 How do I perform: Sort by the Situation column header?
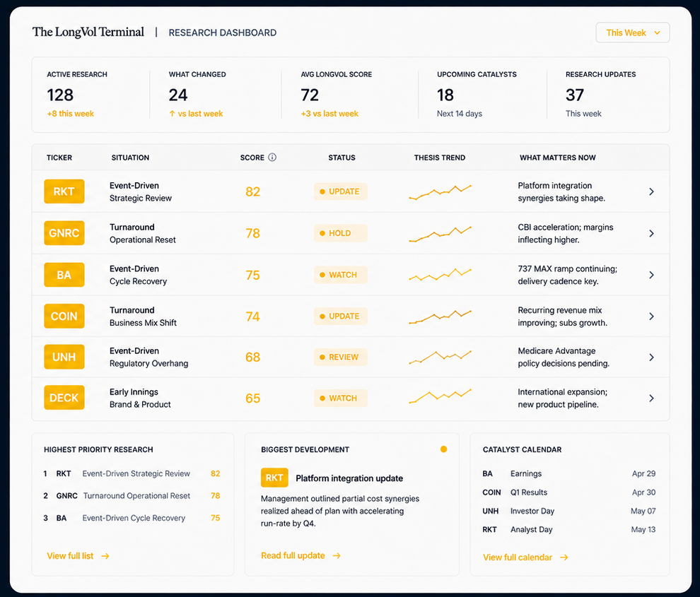[x=130, y=158]
